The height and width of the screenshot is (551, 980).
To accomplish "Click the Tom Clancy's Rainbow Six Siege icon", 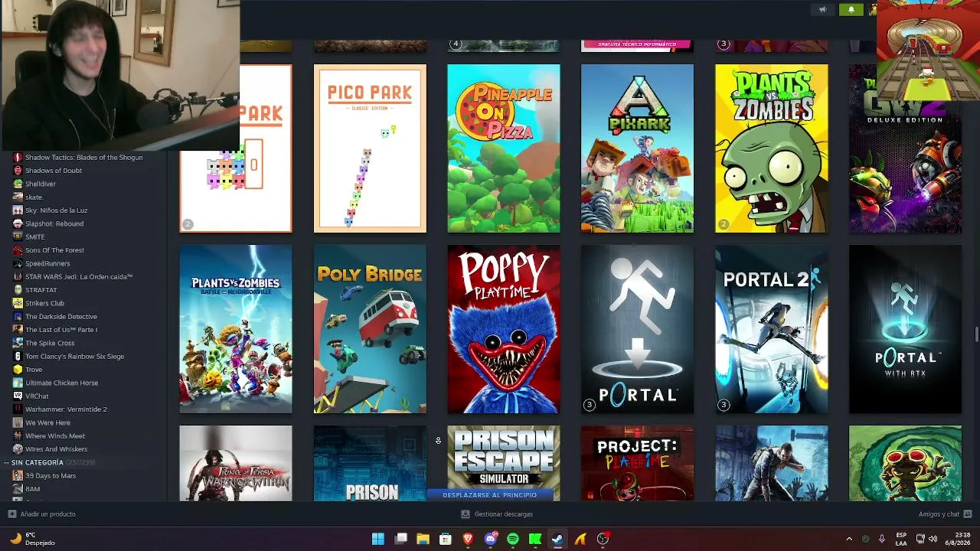I will (18, 356).
